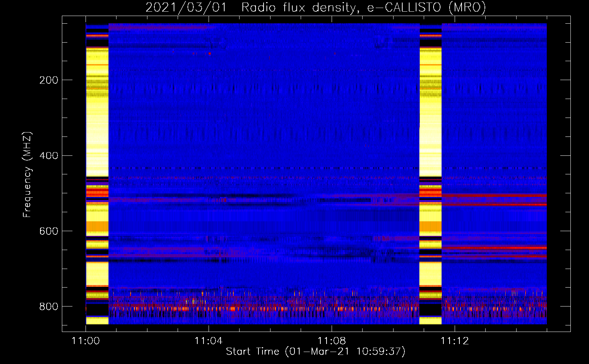Click the plot title "2021/03/01 Radio flux density, e-CALLISTO (MRO)"

coord(316,7)
